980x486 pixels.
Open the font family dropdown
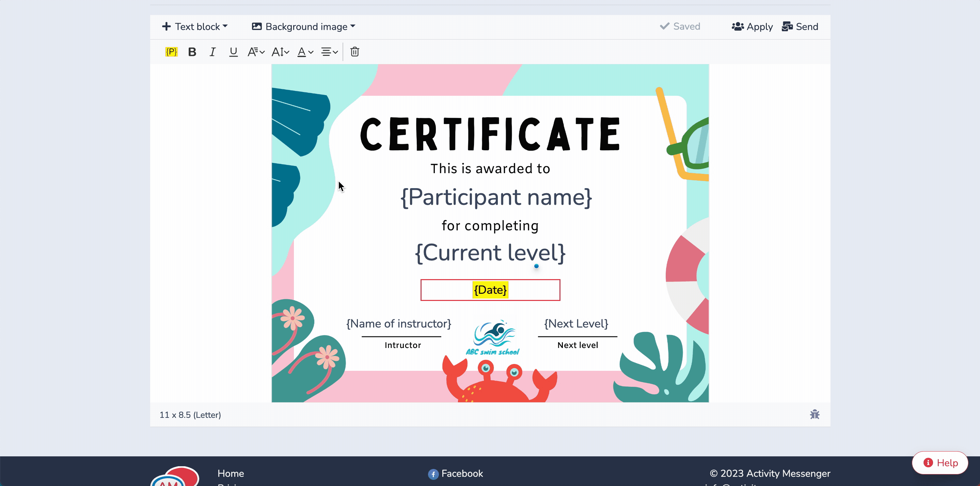[256, 52]
